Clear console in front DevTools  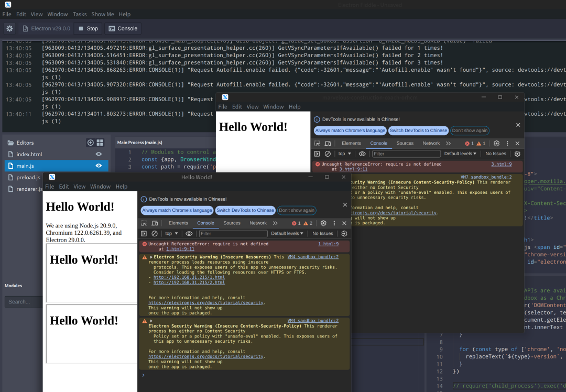point(155,234)
